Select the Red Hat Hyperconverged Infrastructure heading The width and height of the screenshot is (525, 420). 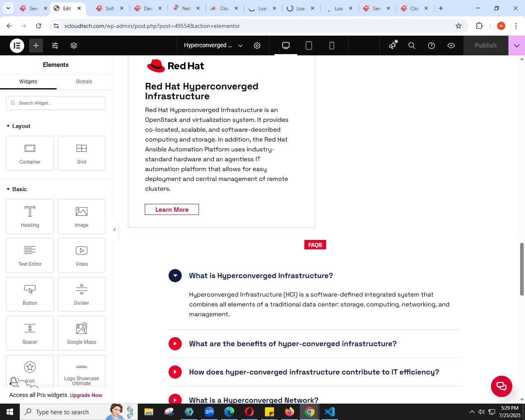pos(202,91)
